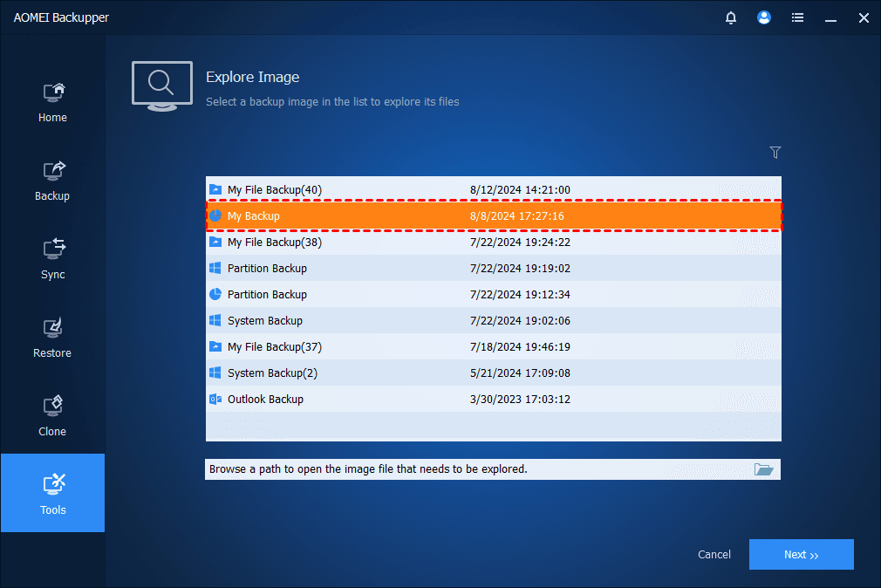Close the AOMEI Backupper window
Viewport: 881px width, 588px height.
[864, 18]
